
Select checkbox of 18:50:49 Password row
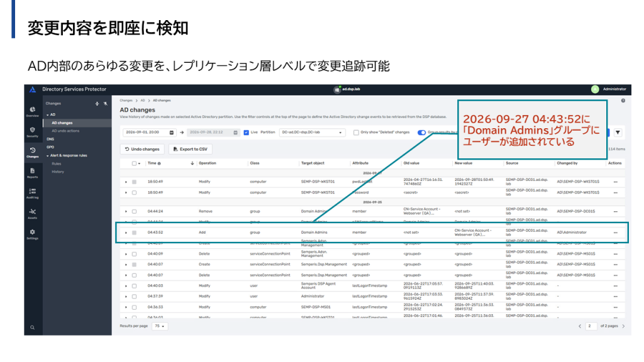coord(134,192)
